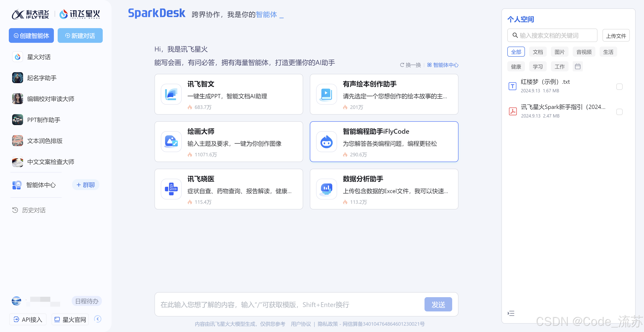This screenshot has height=332, width=644.
Task: Click the 起名字助手 avatar icon
Action: (x=17, y=78)
